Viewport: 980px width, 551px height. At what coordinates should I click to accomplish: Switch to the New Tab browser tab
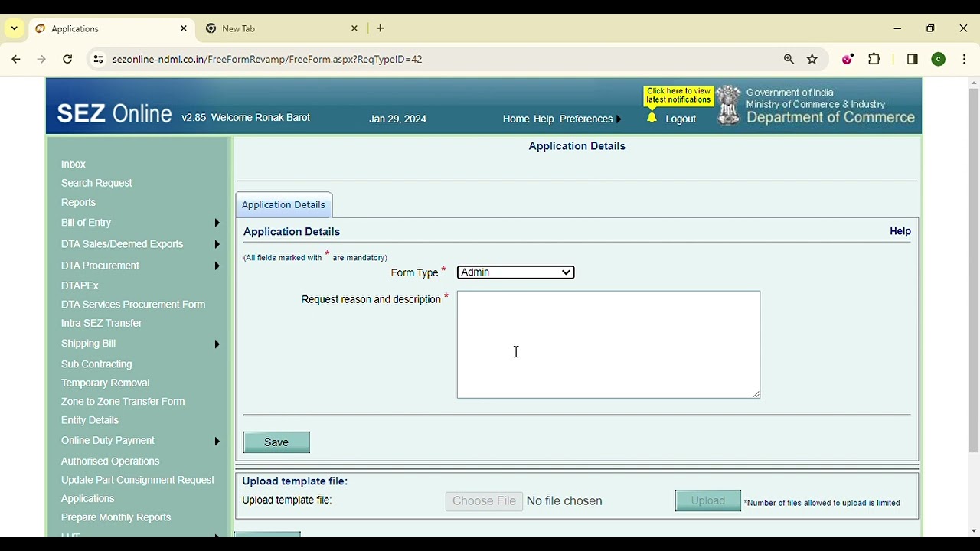(x=282, y=28)
